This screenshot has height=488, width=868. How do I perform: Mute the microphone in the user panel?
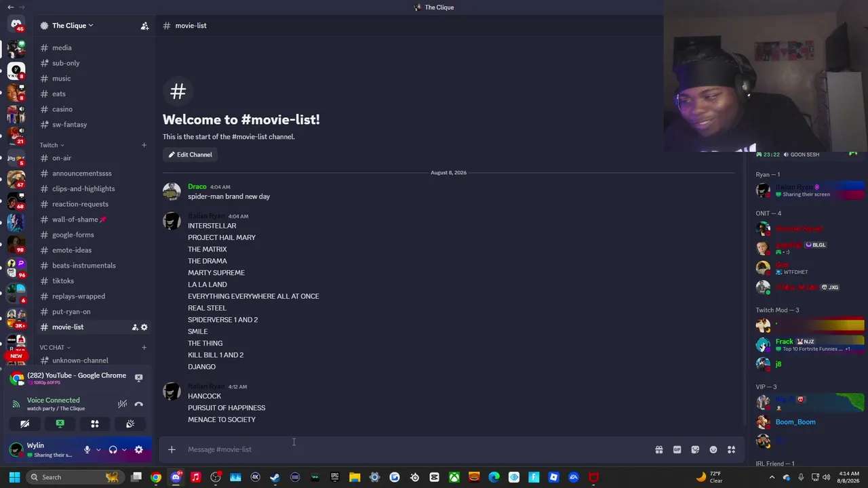pyautogui.click(x=87, y=449)
